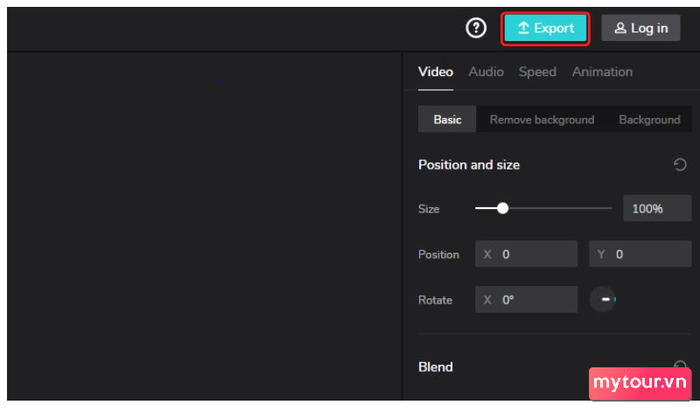Open the help question mark icon
This screenshot has height=411, width=700.
pyautogui.click(x=476, y=28)
